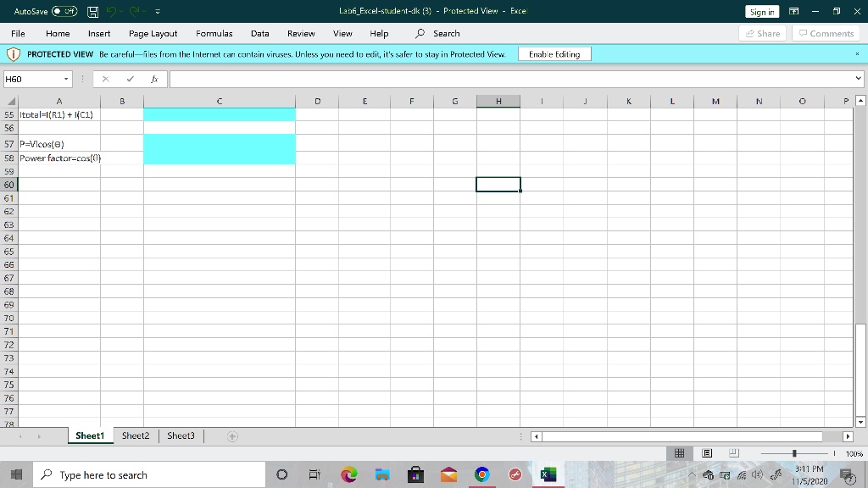Select cell C57 highlighted in cyan
The width and height of the screenshot is (868, 488).
pos(220,144)
